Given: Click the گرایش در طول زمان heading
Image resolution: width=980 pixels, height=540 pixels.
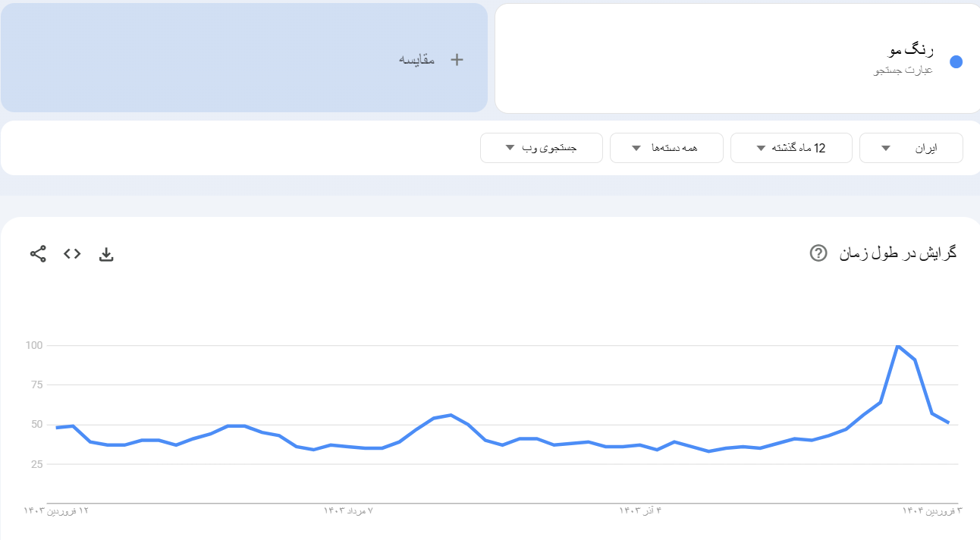Looking at the screenshot, I should 897,253.
